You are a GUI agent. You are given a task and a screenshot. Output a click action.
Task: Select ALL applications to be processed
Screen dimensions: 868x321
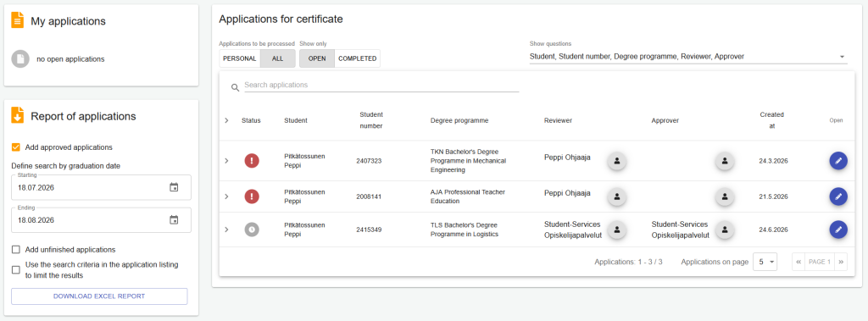tap(278, 58)
